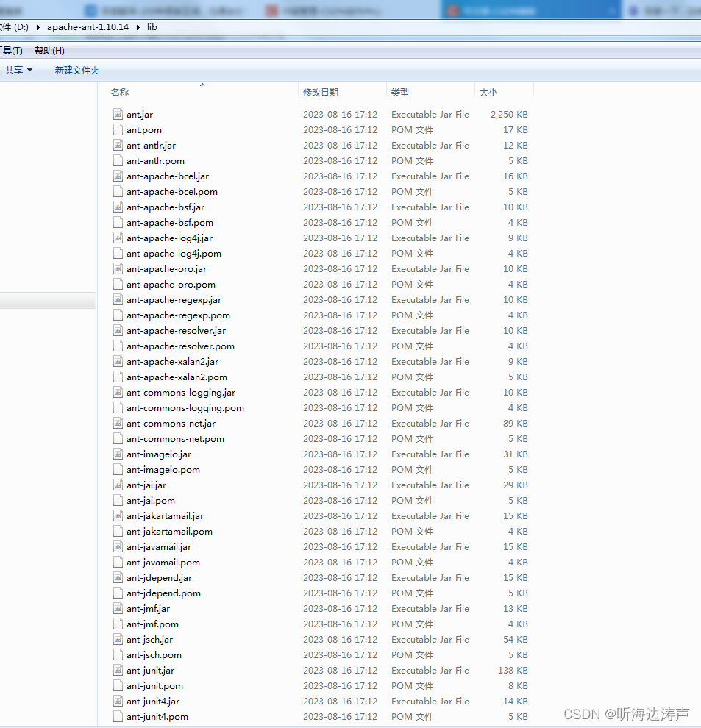The image size is (701, 728).
Task: Select the ant-jmf.jar file name
Action: (148, 609)
